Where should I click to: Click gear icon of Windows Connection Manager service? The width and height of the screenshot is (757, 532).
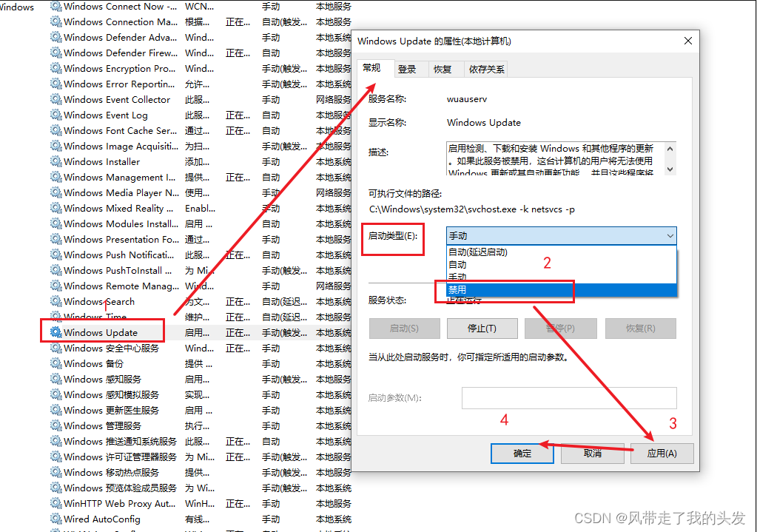click(x=56, y=21)
